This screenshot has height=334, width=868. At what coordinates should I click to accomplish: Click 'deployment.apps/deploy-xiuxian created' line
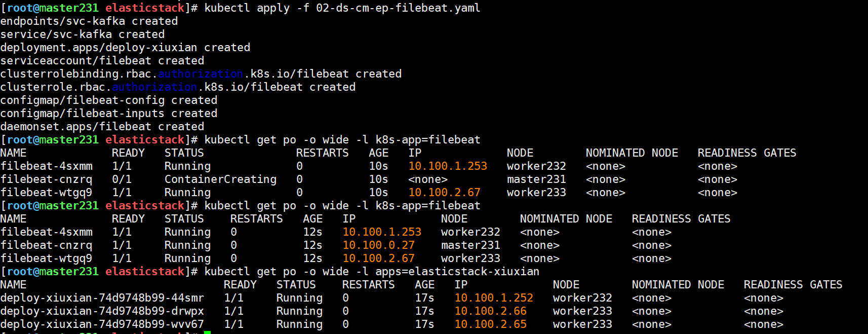[125, 48]
